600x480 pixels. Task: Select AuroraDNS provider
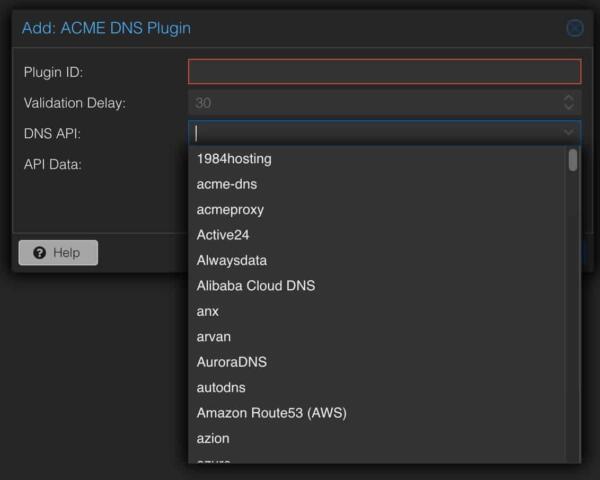(232, 362)
